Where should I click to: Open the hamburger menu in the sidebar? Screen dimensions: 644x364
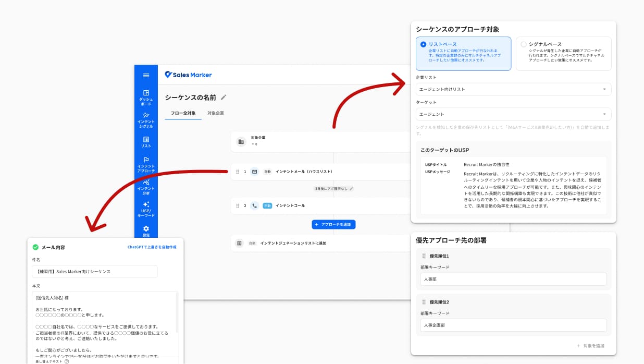click(x=146, y=75)
